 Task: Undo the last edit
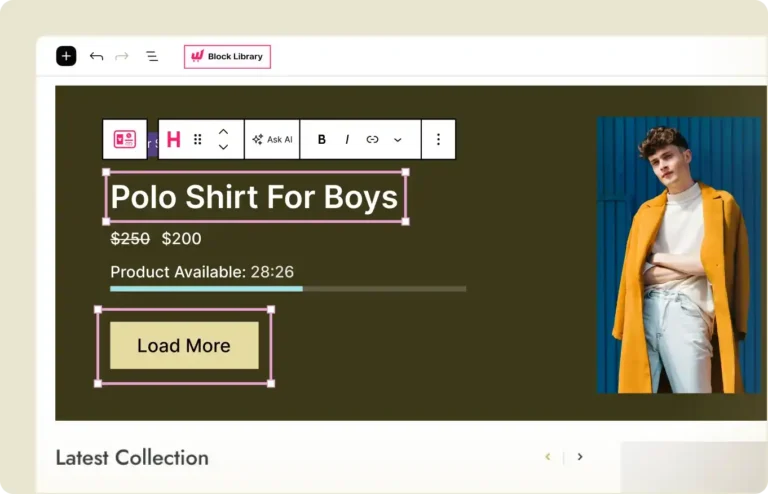[96, 56]
